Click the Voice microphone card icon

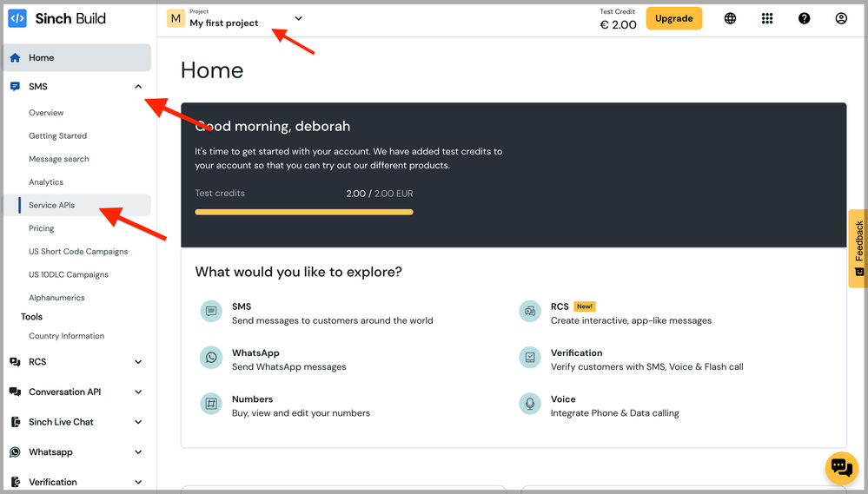(x=530, y=404)
